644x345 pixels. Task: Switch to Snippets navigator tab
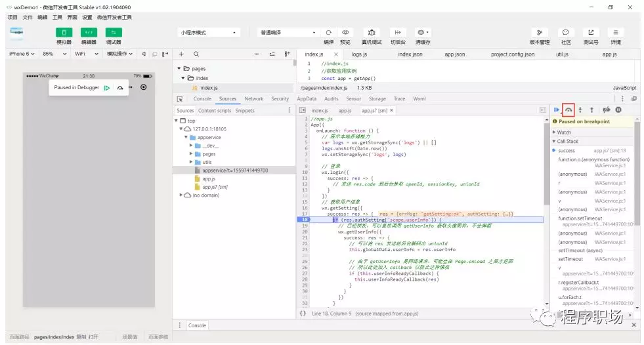click(x=245, y=111)
